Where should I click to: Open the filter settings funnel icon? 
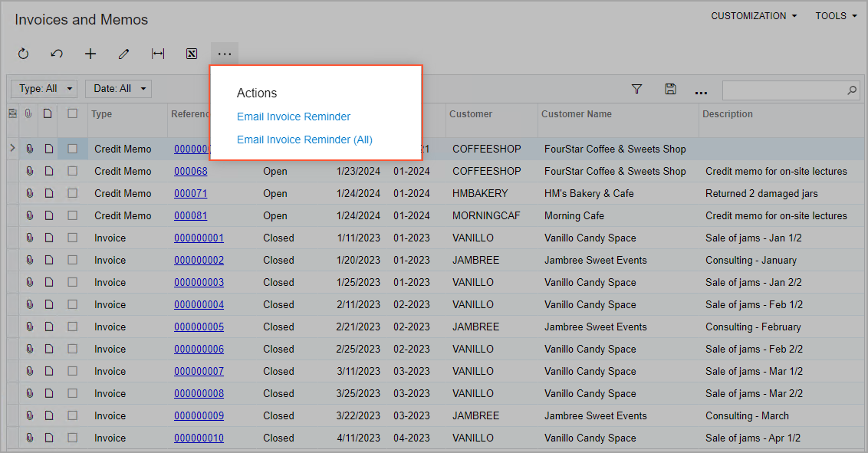[636, 90]
